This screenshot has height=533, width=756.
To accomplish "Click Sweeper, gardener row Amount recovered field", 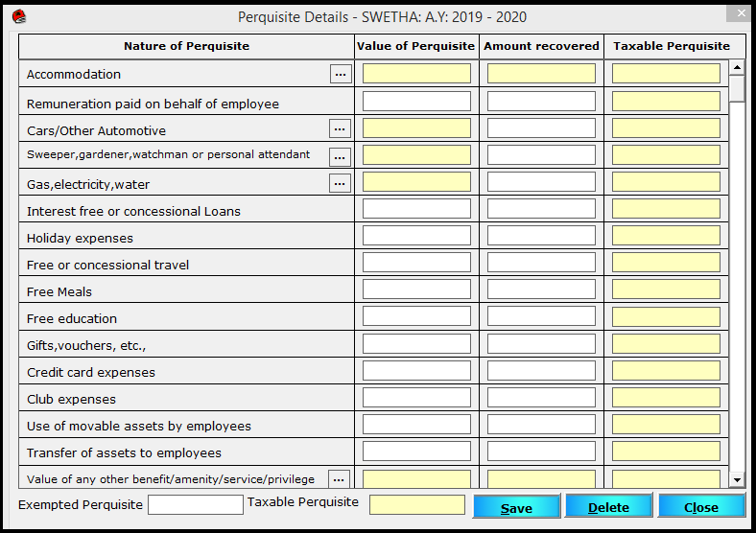I will (x=541, y=155).
